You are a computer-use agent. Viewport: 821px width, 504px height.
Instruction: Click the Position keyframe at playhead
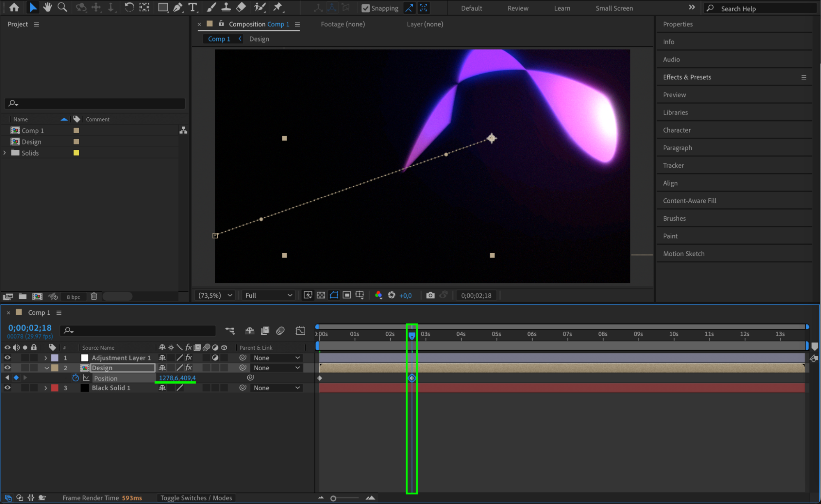click(412, 378)
